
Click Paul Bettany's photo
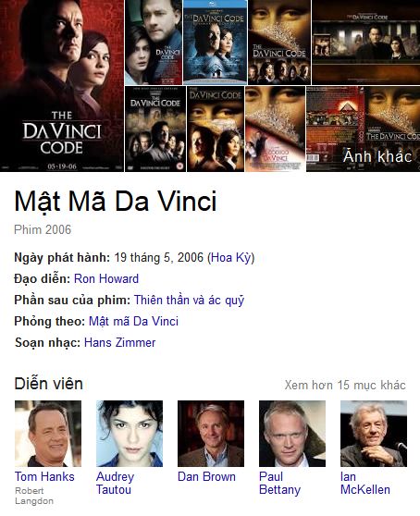click(292, 434)
